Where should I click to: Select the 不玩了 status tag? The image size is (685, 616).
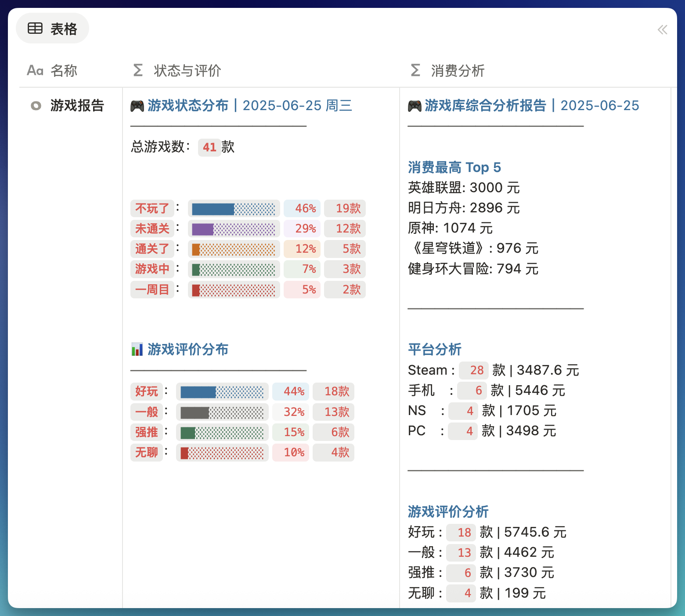click(152, 208)
